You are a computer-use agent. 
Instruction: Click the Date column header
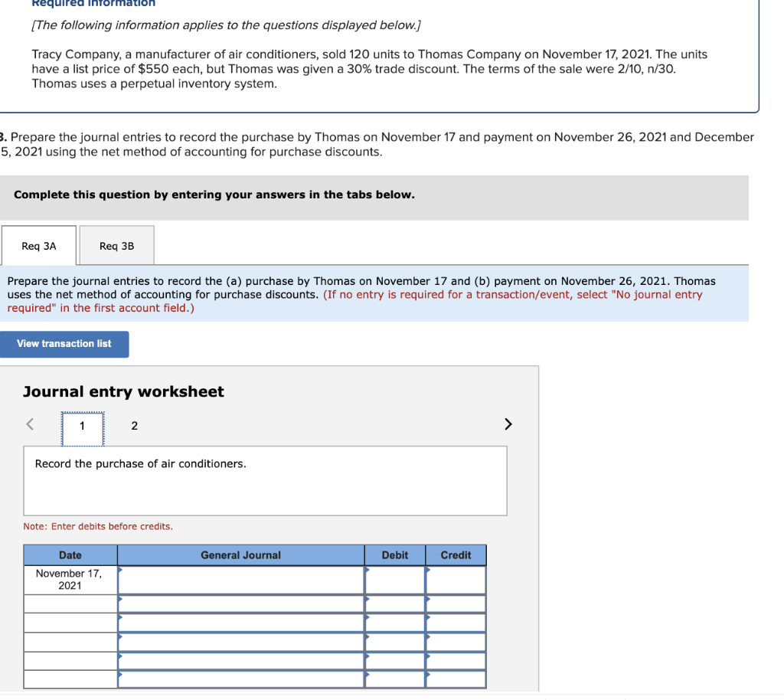[x=70, y=555]
